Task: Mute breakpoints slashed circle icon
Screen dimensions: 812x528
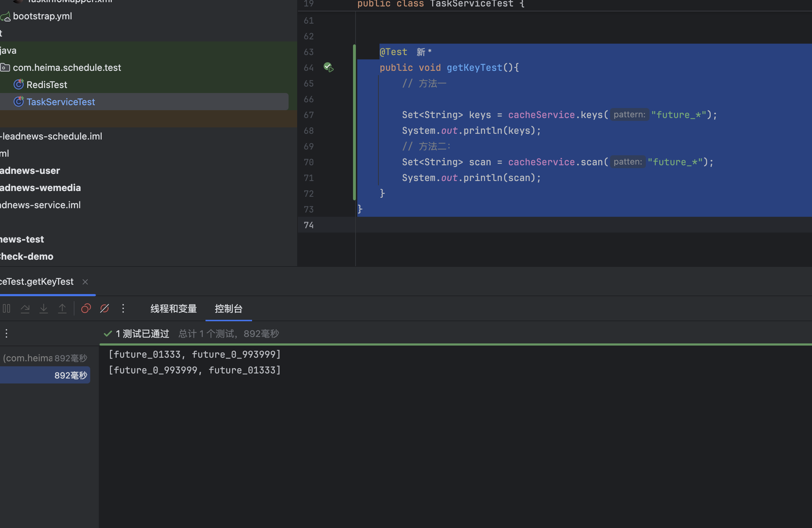Action: tap(105, 308)
